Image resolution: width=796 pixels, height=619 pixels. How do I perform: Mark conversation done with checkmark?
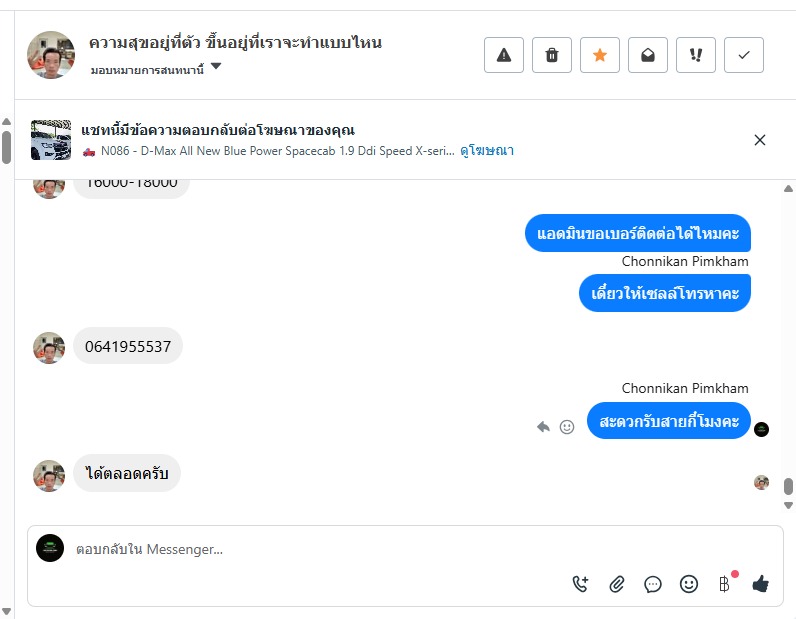coord(744,55)
